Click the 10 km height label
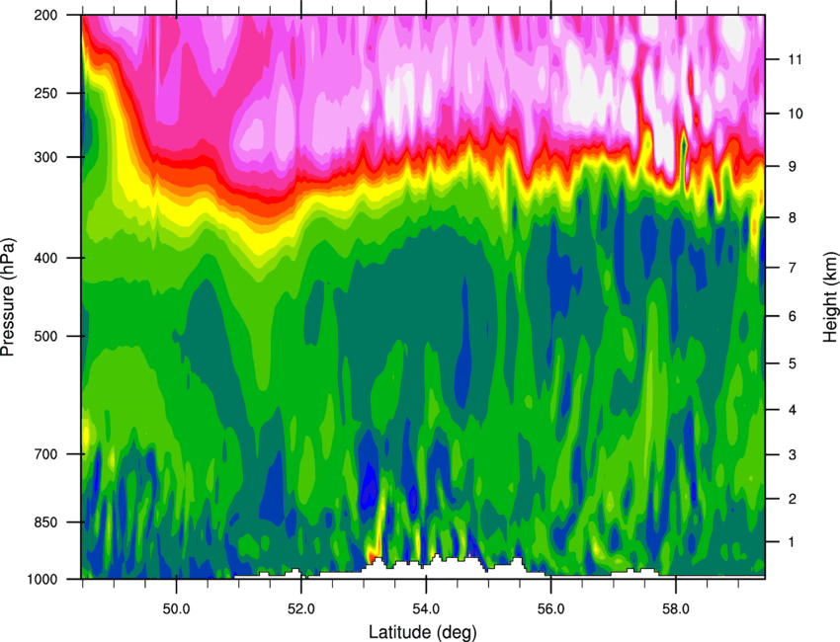Viewport: 840px width, 642px height. tap(796, 114)
